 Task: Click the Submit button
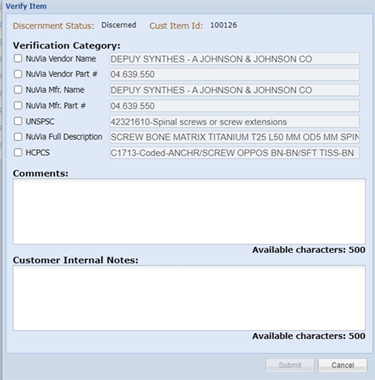[290, 365]
